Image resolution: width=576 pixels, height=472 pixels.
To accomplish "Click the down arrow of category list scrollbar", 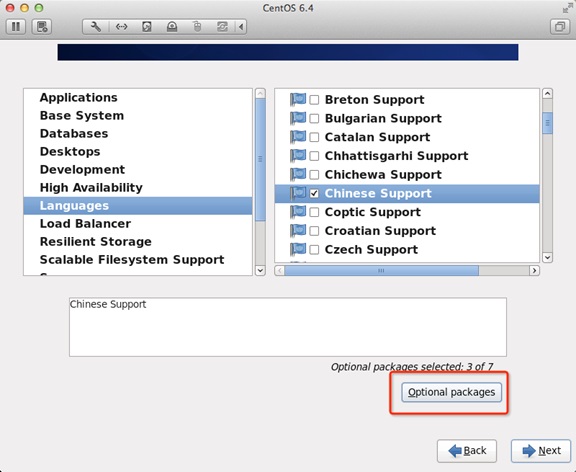I will 260,271.
